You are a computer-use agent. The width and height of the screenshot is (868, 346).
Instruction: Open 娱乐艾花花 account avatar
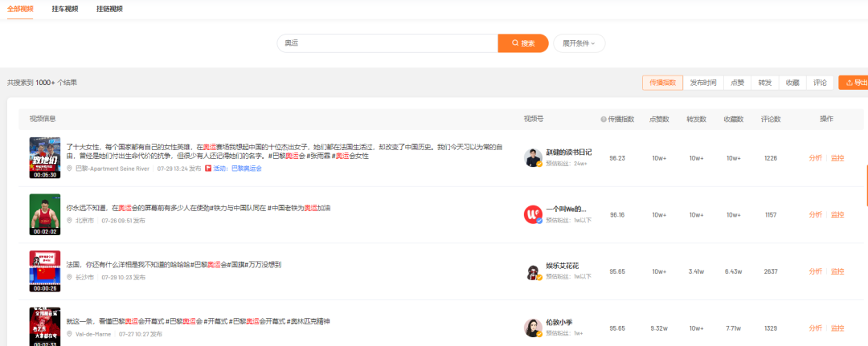point(533,271)
